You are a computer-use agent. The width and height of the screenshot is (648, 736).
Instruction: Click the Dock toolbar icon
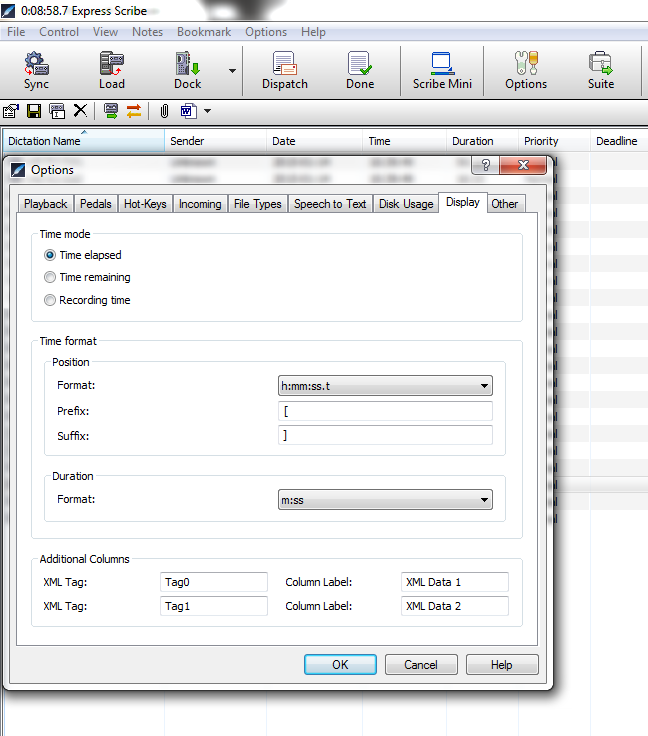[x=188, y=70]
